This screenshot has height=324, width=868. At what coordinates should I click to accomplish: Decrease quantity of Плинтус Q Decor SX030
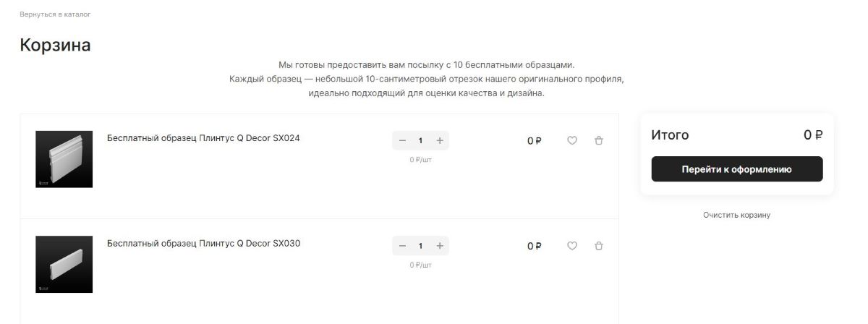(402, 246)
